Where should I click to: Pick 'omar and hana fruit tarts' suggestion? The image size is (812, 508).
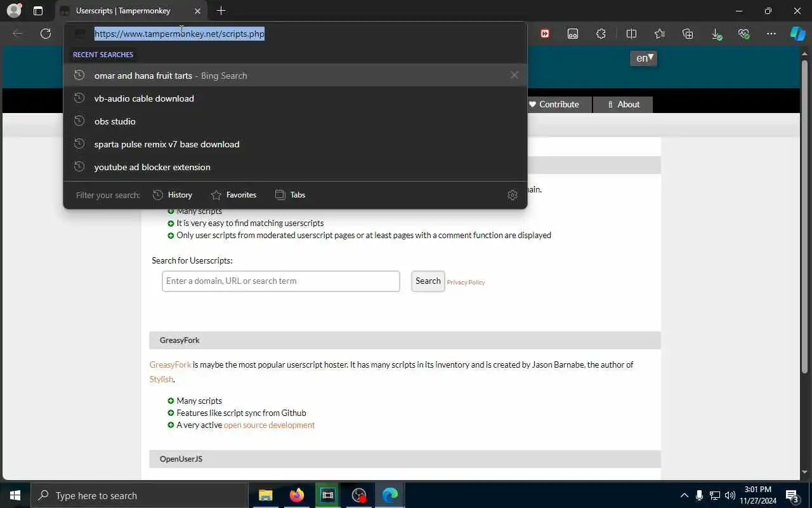point(295,75)
